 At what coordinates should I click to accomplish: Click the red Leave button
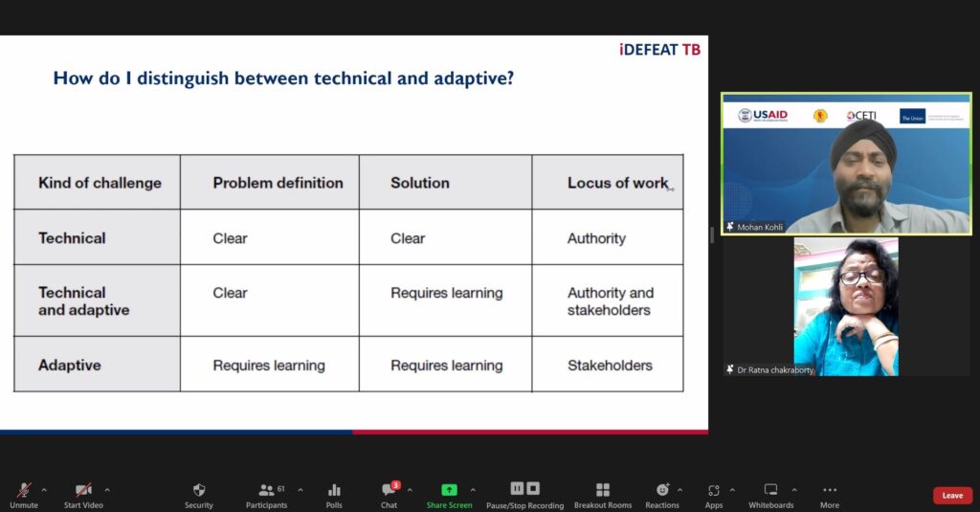(x=952, y=495)
